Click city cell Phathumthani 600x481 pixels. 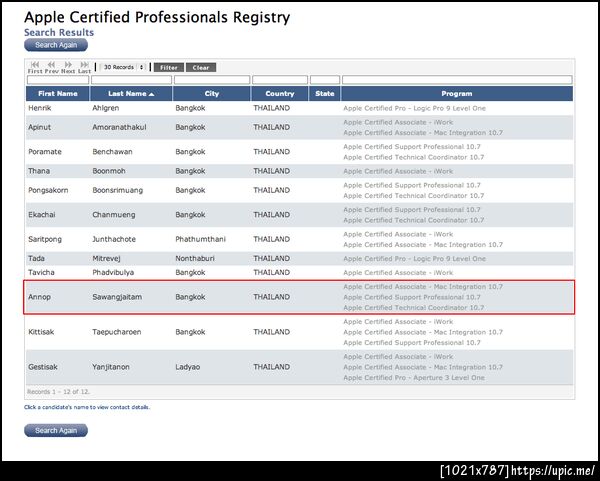tap(201, 240)
